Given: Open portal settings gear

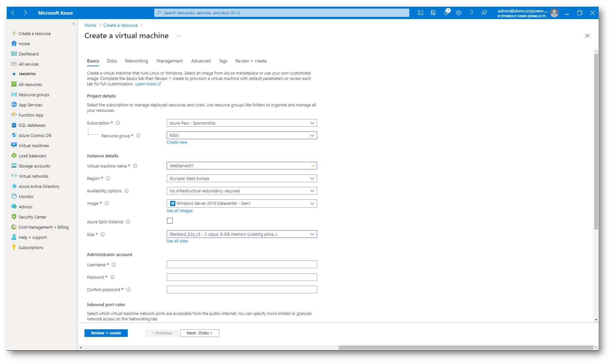Looking at the screenshot, I should click(x=458, y=13).
